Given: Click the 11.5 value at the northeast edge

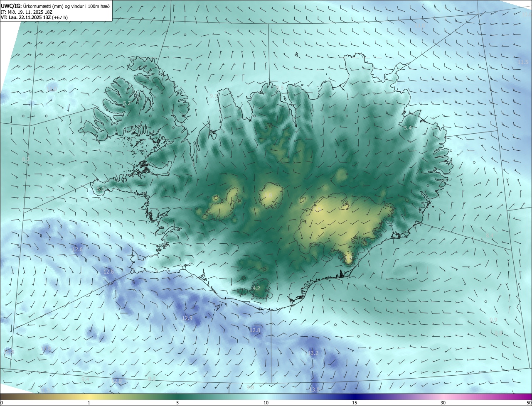Looking at the screenshot, I should pyautogui.click(x=523, y=62).
